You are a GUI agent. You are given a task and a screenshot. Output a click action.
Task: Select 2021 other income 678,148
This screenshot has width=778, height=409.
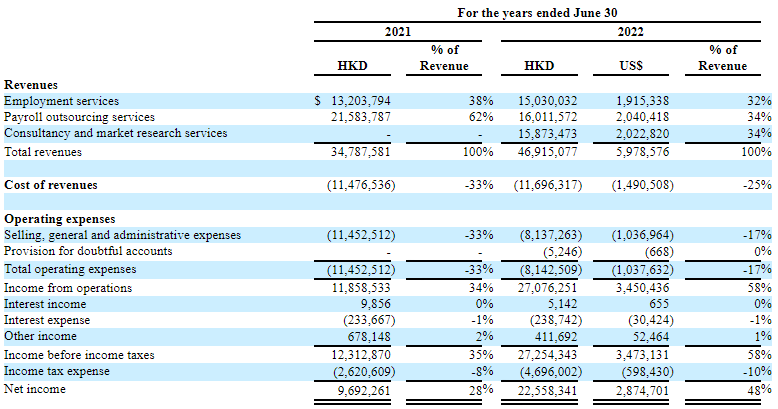click(369, 337)
